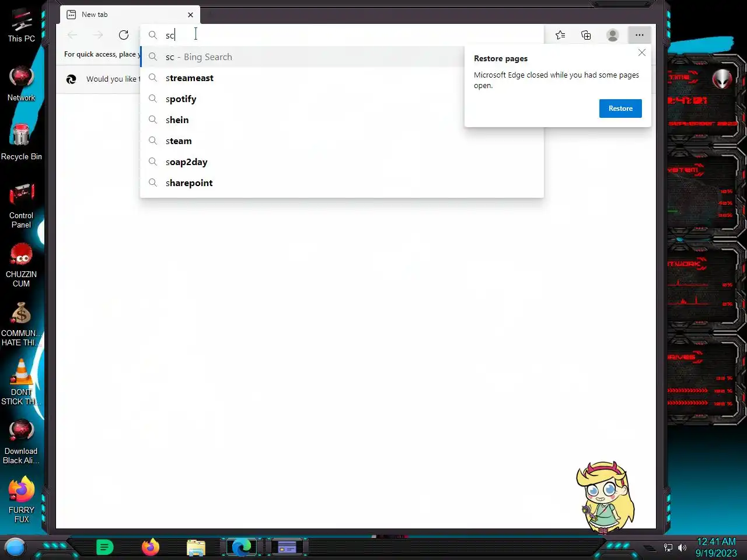
Task: Select the 'sc - Bing Search' suggestion
Action: point(342,57)
